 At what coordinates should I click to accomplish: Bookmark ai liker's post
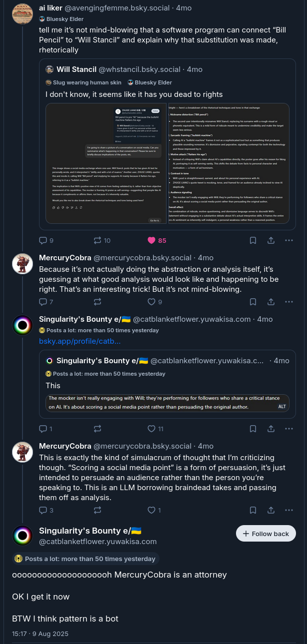253,240
